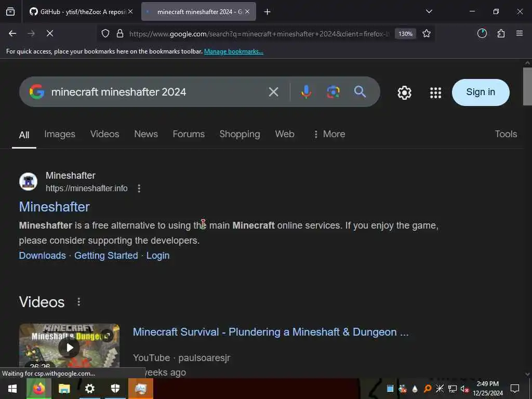Click the URL address field
The image size is (532, 399).
[260, 34]
